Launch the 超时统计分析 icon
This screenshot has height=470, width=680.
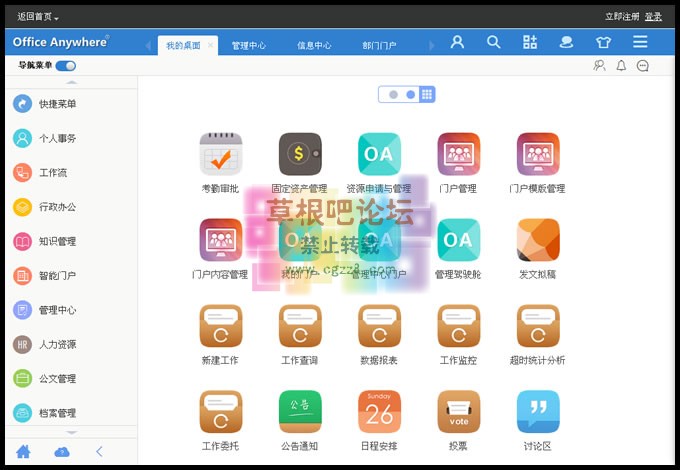(x=538, y=326)
